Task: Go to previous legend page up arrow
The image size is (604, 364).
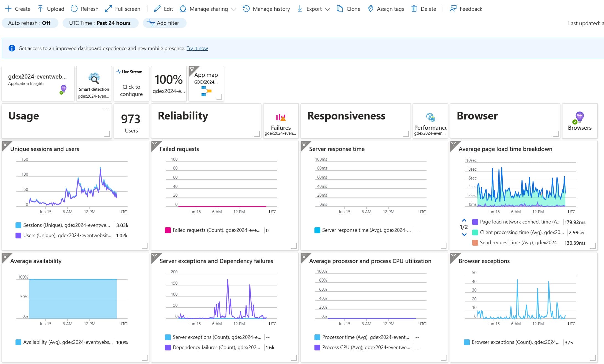Action: 464,220
